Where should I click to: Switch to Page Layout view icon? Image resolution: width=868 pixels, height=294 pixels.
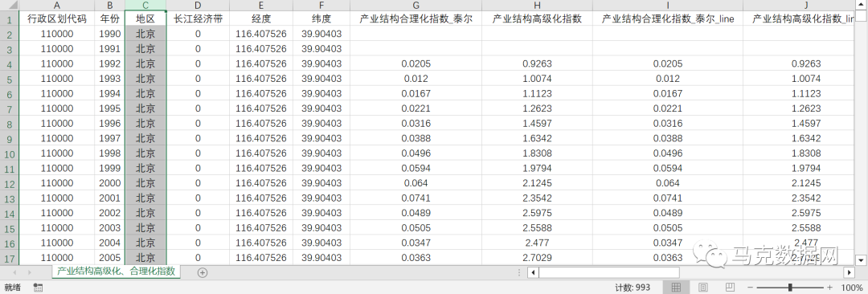702,288
